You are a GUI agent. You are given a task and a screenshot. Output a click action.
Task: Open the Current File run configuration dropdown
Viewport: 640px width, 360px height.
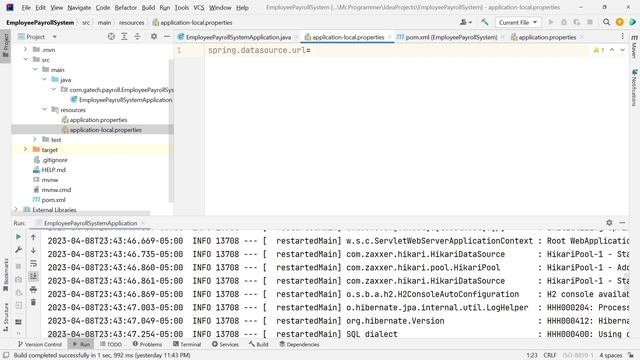pyautogui.click(x=518, y=22)
